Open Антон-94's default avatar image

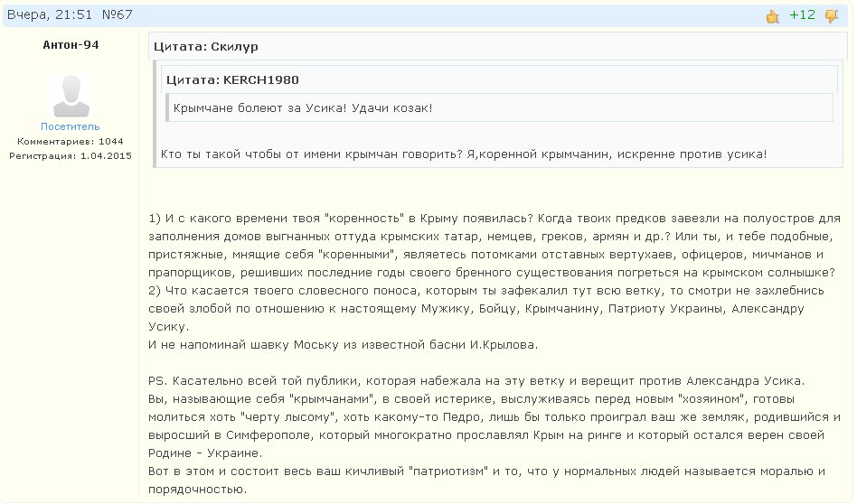(x=71, y=95)
